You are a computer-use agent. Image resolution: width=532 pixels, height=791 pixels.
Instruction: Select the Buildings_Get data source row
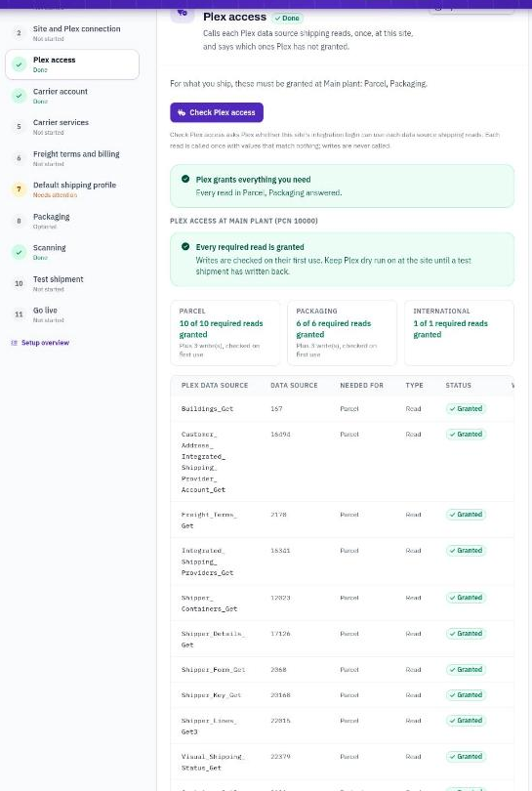click(343, 408)
